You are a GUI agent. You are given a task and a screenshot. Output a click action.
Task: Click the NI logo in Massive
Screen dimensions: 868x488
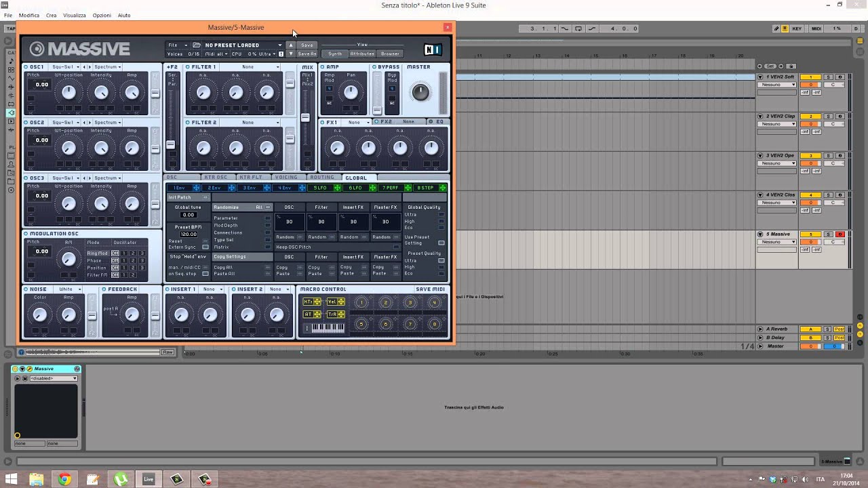click(x=433, y=49)
